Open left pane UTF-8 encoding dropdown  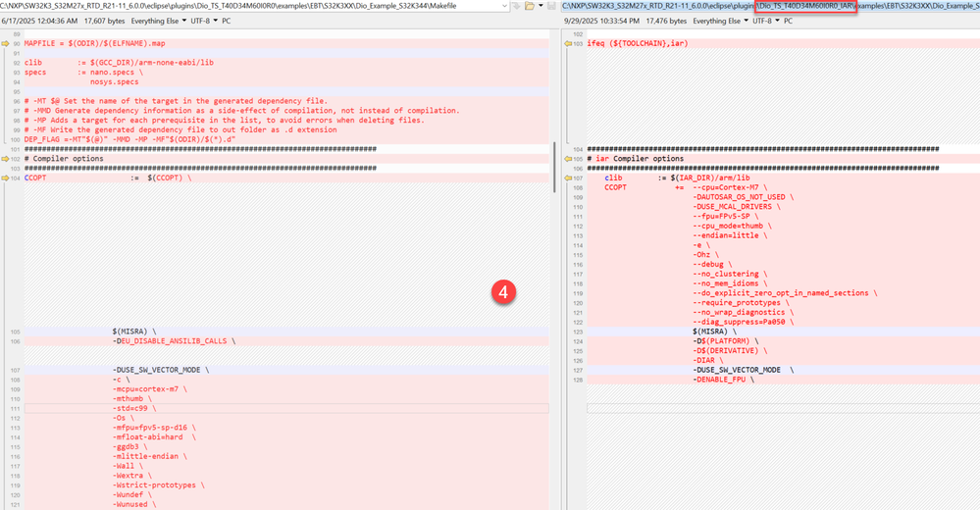204,22
